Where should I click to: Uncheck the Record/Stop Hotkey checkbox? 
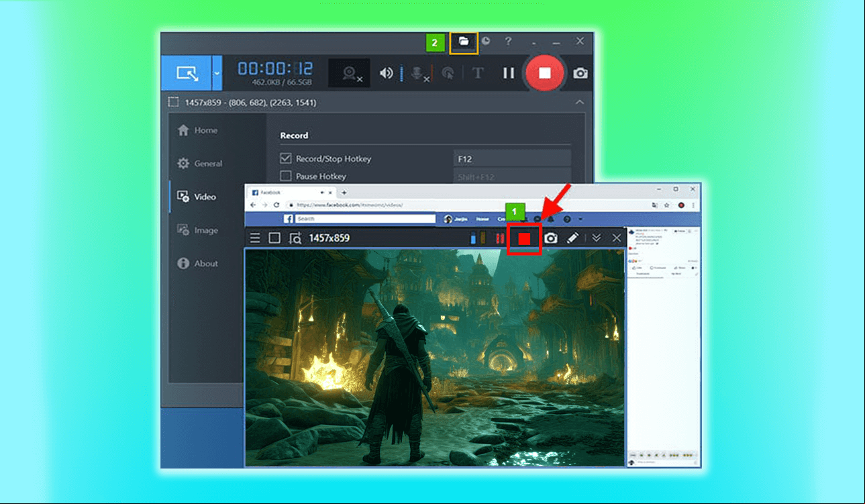pyautogui.click(x=285, y=159)
